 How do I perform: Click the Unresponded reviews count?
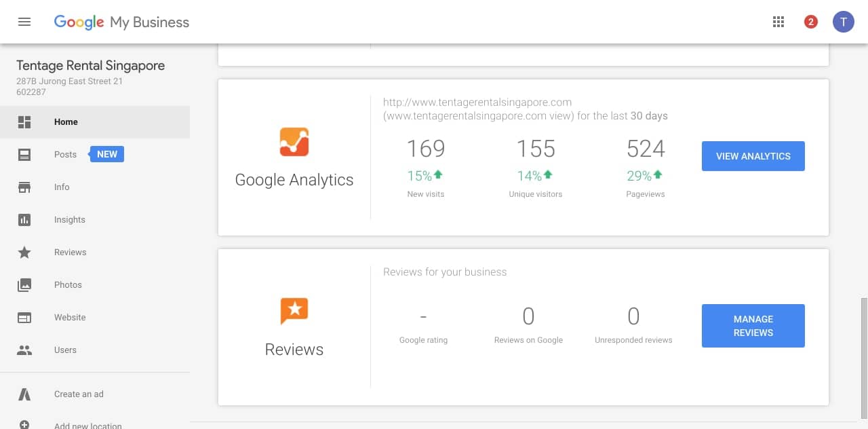coord(633,316)
